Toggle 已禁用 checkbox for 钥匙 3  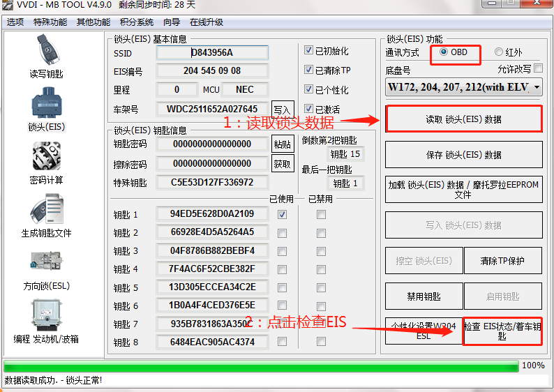pyautogui.click(x=321, y=251)
